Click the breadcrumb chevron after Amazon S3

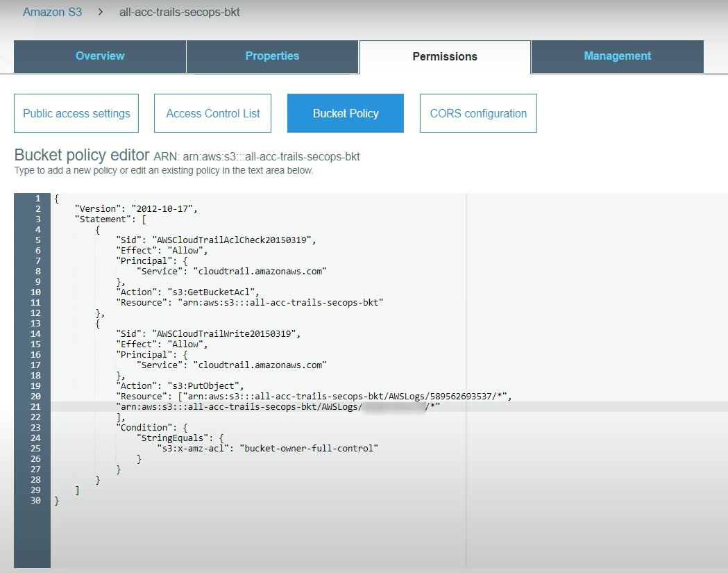tap(101, 12)
